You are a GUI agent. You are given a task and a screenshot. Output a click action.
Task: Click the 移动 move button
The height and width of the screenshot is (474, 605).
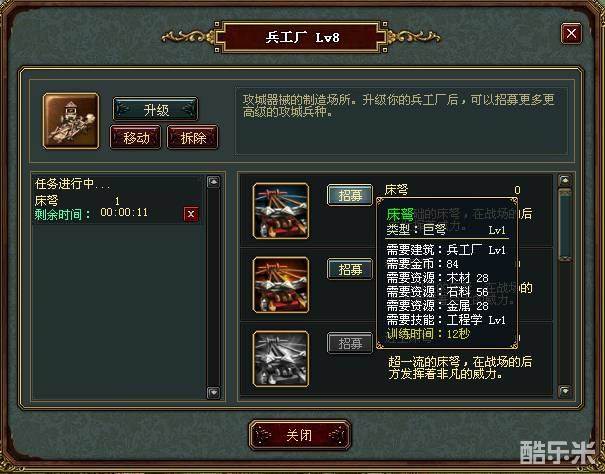coord(135,137)
